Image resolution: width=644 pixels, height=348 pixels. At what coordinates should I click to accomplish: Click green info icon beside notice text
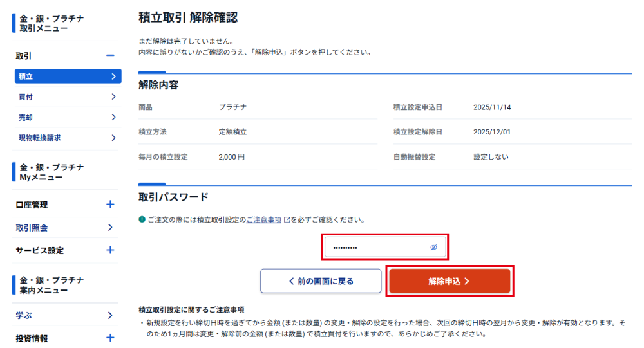142,220
